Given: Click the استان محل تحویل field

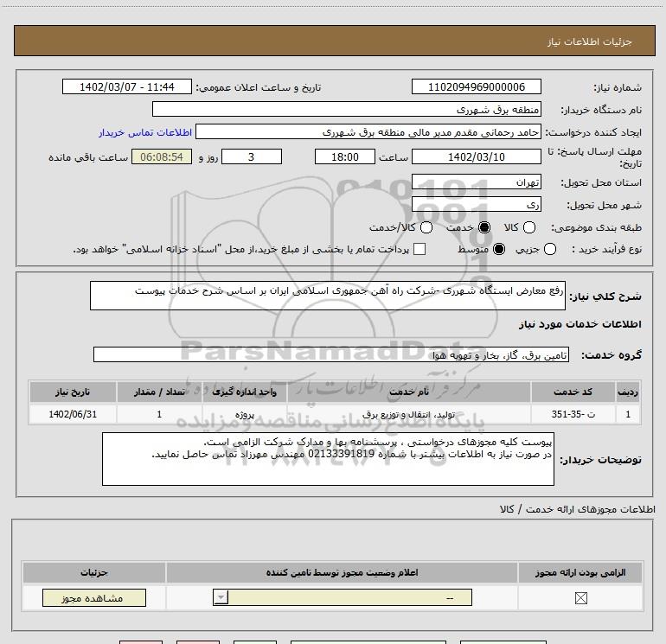Looking at the screenshot, I should pos(476,182).
